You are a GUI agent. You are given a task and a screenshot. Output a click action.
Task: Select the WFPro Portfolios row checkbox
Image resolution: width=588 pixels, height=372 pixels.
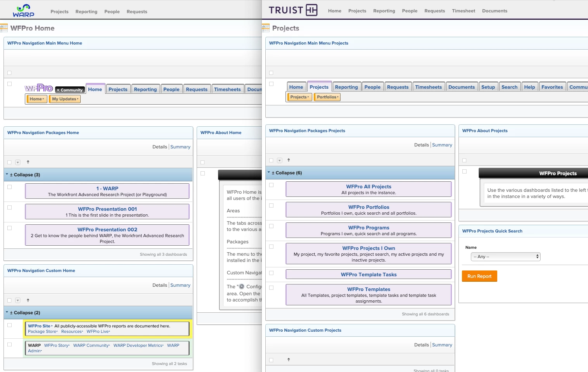tap(272, 205)
